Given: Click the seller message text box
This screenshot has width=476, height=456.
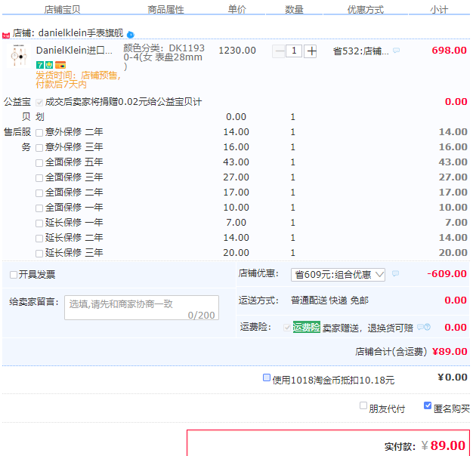Looking at the screenshot, I should pos(141,307).
